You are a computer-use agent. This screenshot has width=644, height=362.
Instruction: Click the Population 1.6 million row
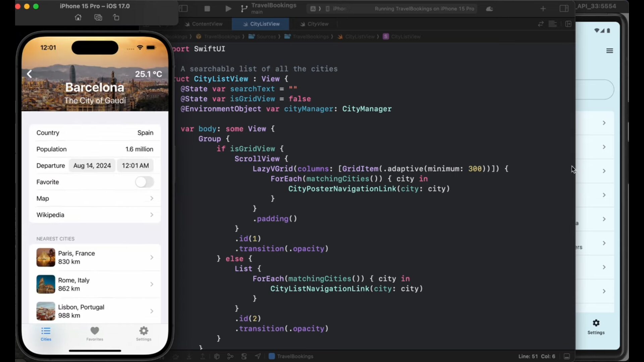point(95,149)
